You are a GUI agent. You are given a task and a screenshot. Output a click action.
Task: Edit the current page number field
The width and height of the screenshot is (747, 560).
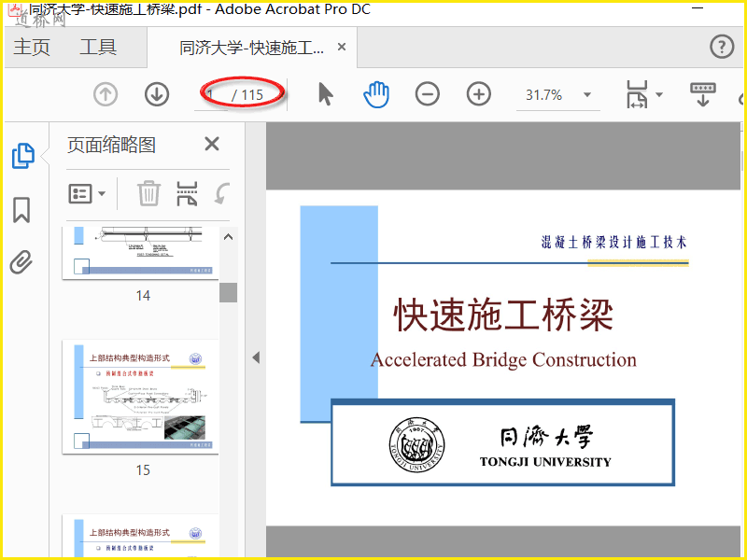pos(212,95)
